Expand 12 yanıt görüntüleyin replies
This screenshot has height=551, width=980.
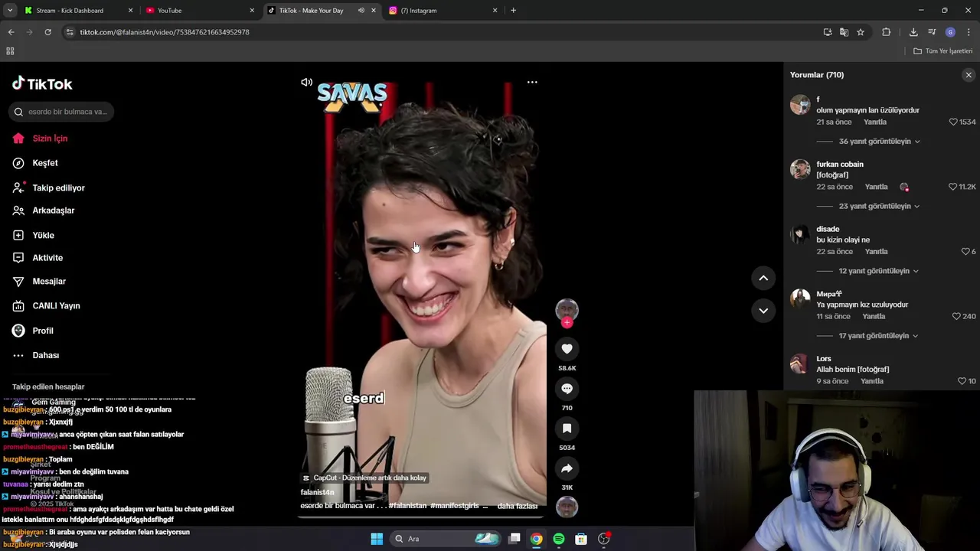click(879, 271)
